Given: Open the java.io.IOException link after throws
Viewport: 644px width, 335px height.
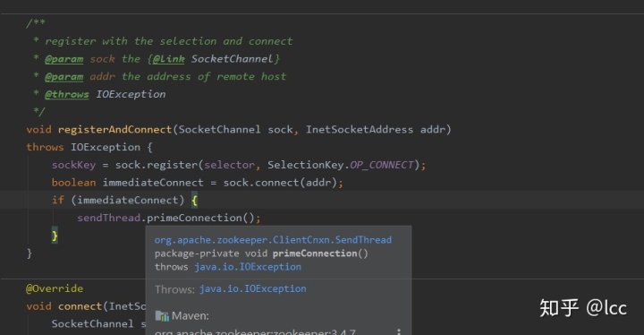Looking at the screenshot, I should (248, 267).
